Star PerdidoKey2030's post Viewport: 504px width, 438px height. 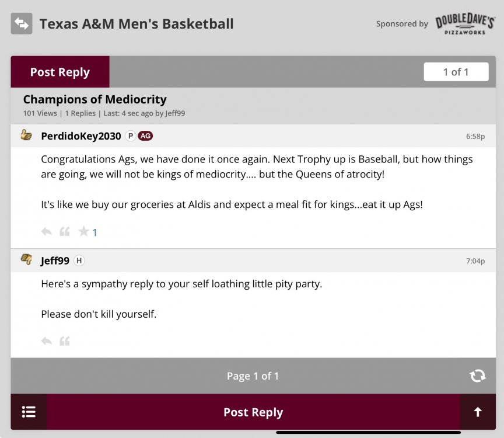84,232
